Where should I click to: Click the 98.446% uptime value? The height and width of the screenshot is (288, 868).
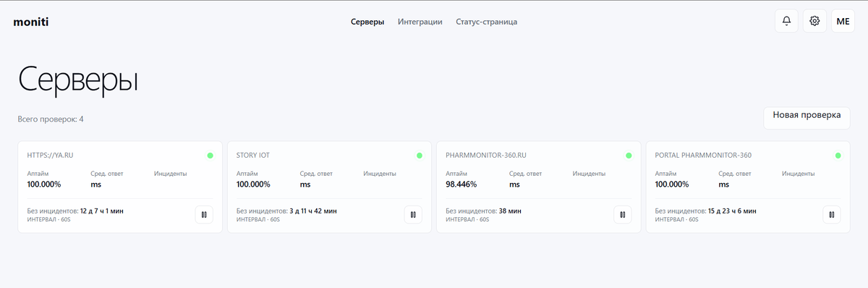[x=461, y=185]
